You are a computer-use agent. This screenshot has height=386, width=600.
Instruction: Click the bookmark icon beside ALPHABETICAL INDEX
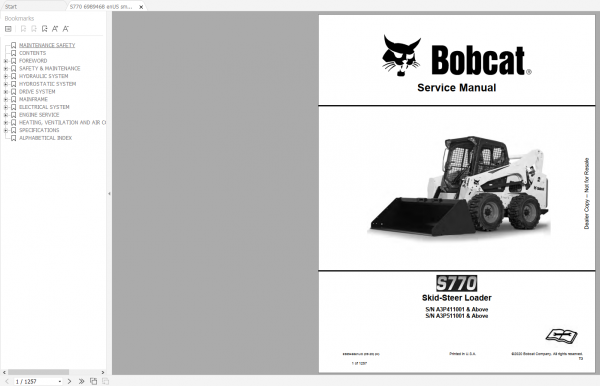13,138
